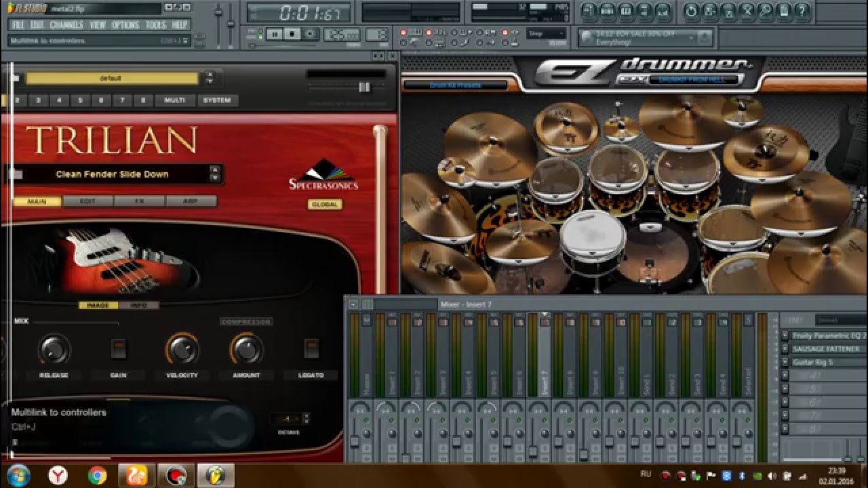The image size is (868, 488).
Task: Open slot menu for Guitar Rig 5
Action: pyautogui.click(x=785, y=362)
